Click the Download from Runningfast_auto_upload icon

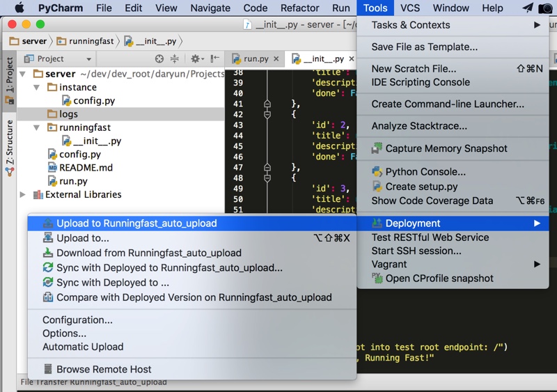[x=48, y=253]
